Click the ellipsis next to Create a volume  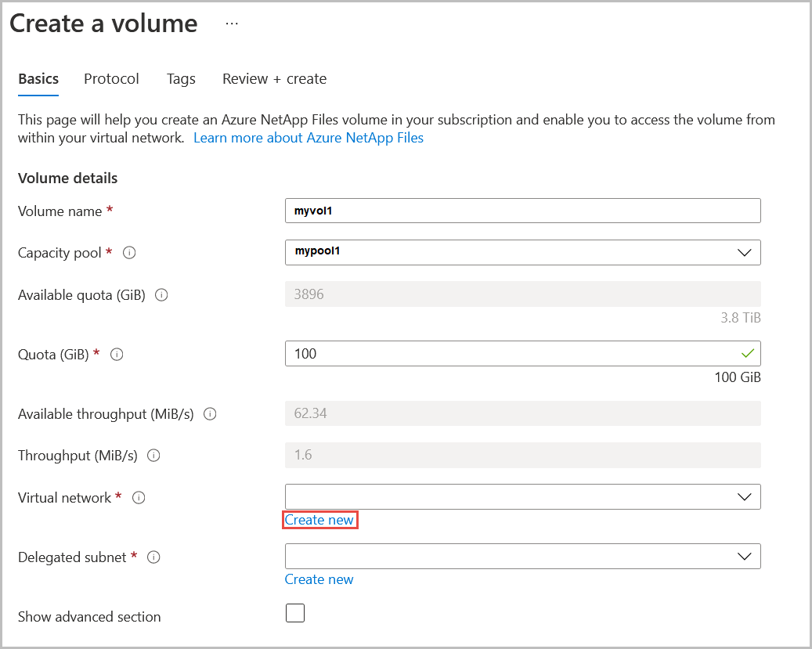click(x=231, y=23)
